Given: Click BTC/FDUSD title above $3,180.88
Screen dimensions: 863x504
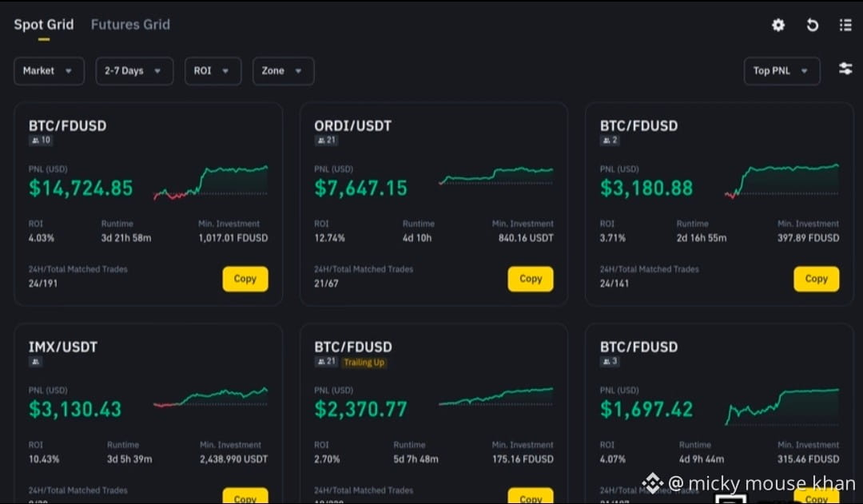Looking at the screenshot, I should point(639,126).
